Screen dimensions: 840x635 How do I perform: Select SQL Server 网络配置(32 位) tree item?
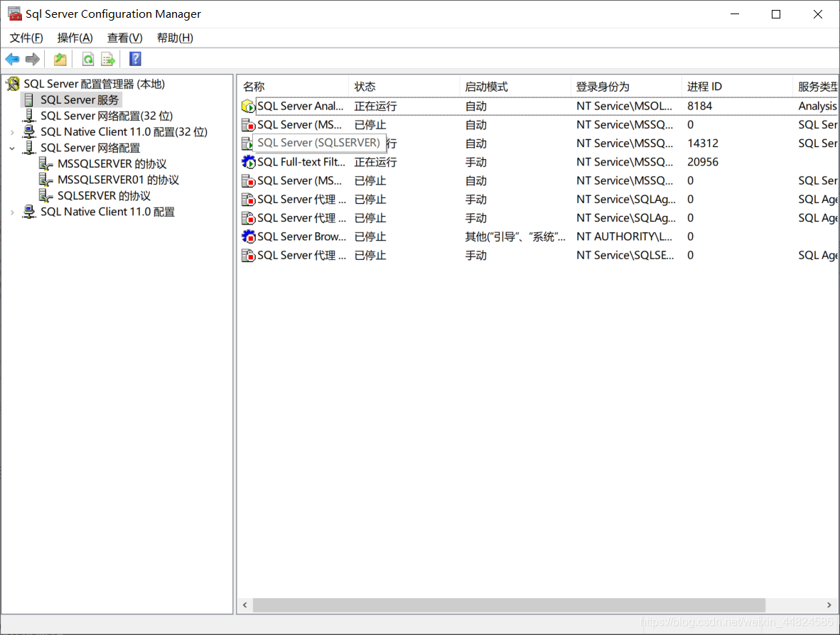[107, 116]
